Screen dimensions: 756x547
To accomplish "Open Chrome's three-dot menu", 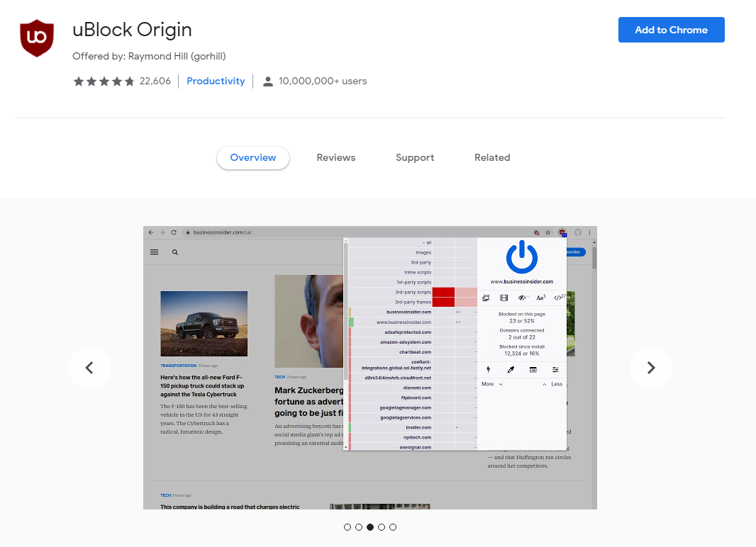I will 589,232.
